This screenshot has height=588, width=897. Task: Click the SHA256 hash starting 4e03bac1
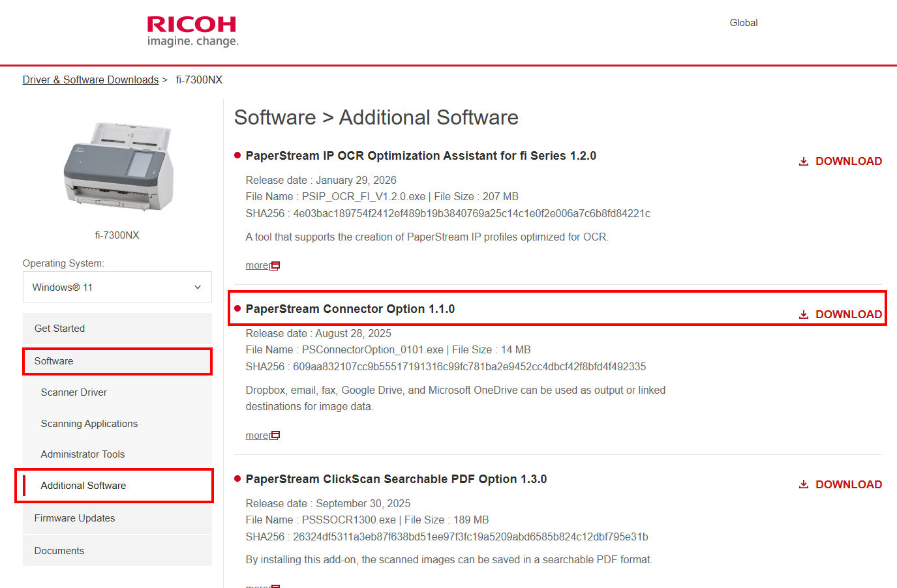(x=472, y=214)
